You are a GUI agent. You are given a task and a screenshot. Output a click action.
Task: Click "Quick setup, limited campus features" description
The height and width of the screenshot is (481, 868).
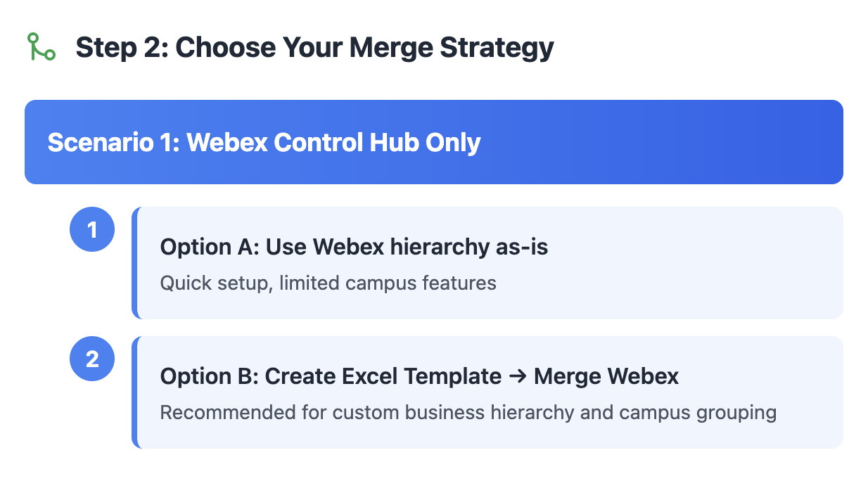pyautogui.click(x=328, y=283)
